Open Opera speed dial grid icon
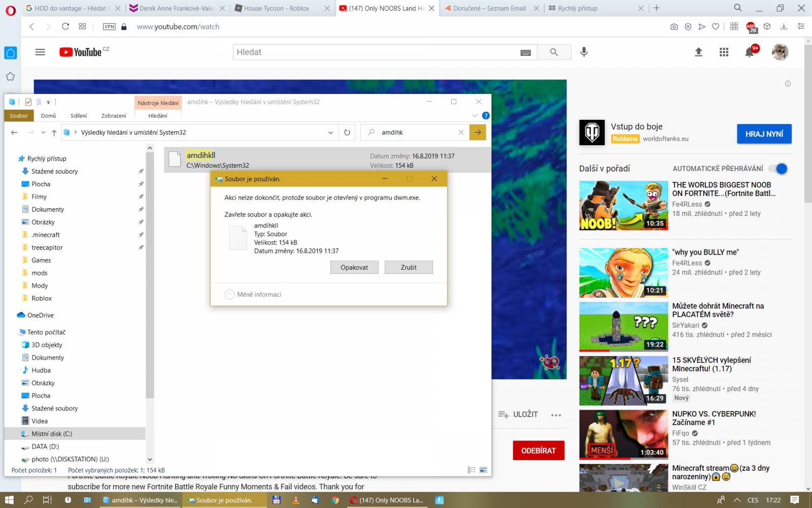This screenshot has height=508, width=812. [82, 26]
